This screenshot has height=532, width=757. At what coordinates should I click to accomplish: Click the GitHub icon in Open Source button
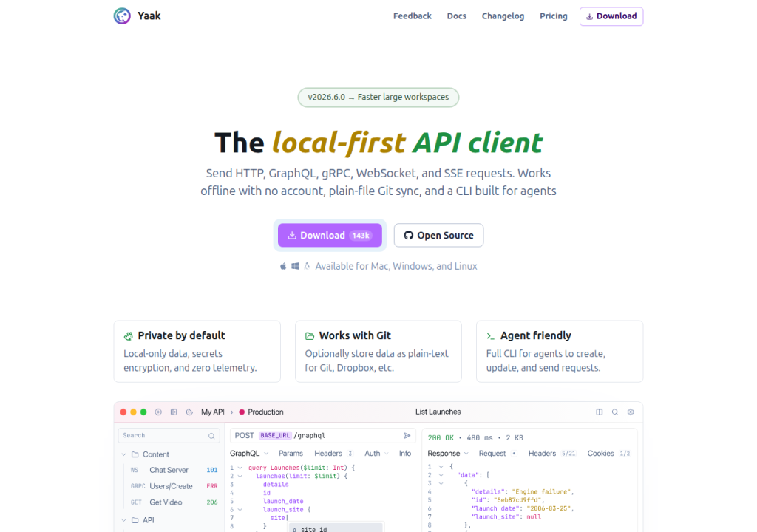click(x=408, y=236)
